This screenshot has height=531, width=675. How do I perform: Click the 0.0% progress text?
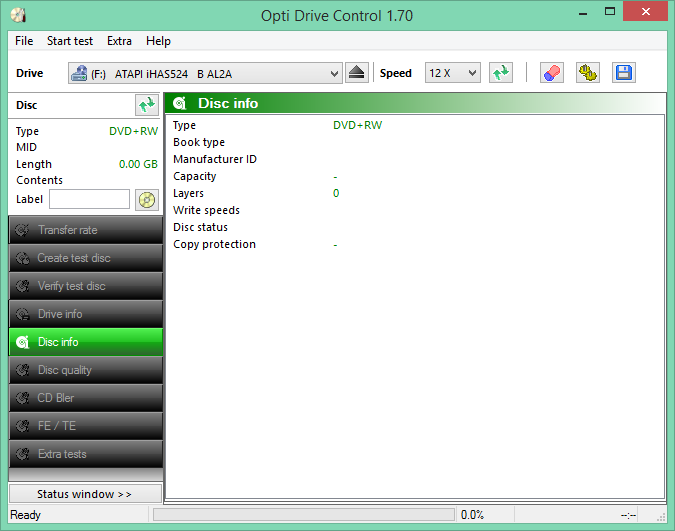(472, 515)
